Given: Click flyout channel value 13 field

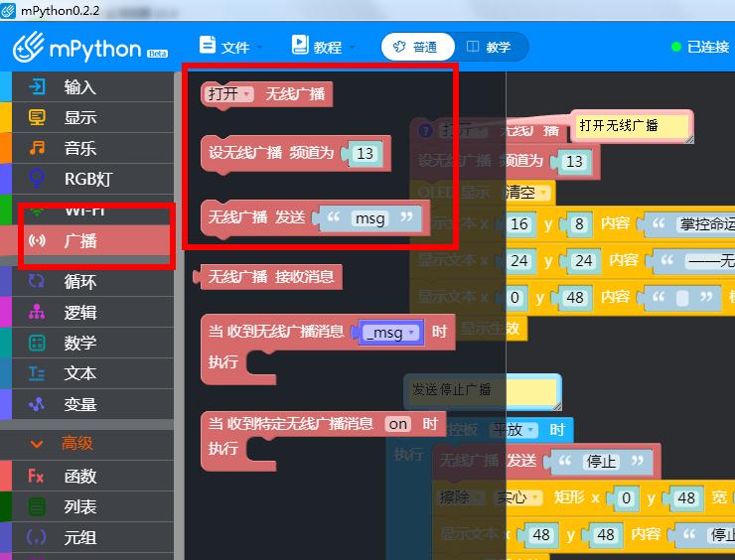Looking at the screenshot, I should pos(365,153).
